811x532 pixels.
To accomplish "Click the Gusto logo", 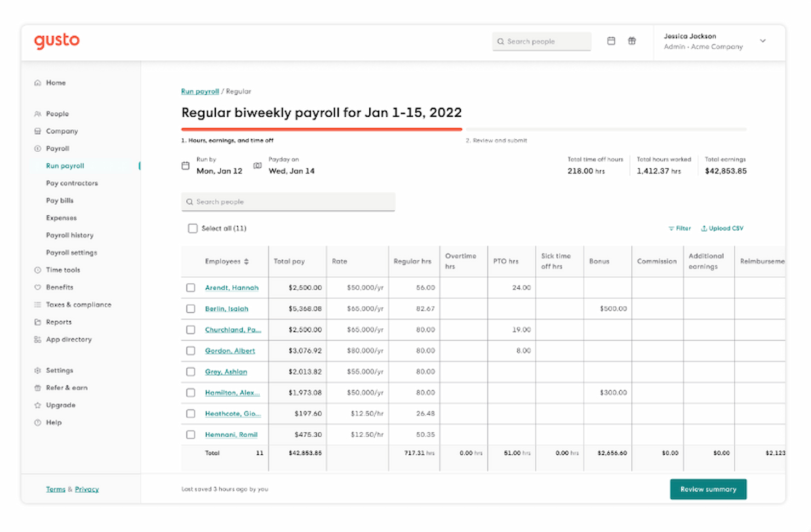I will click(x=56, y=41).
